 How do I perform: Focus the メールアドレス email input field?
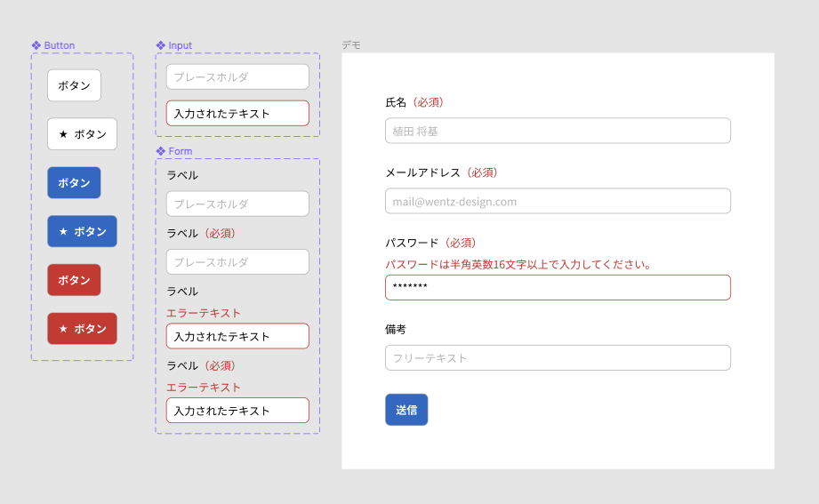(558, 201)
